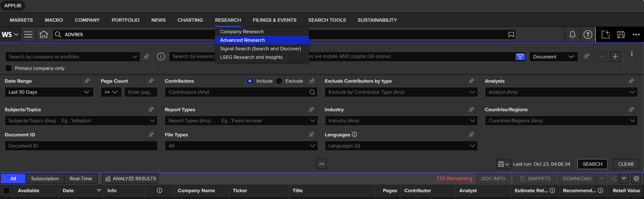Collapse the search filters panel
This screenshot has height=199, width=644.
point(322,164)
